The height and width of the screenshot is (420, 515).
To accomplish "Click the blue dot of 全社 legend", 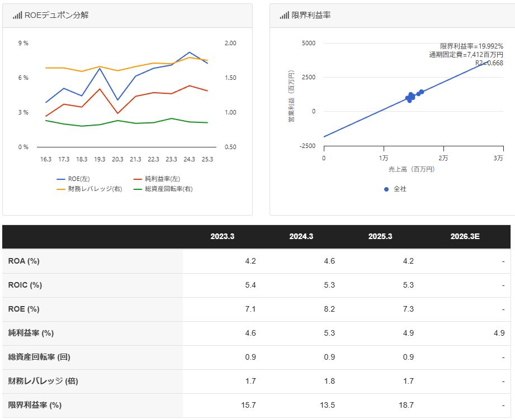I will click(x=386, y=189).
